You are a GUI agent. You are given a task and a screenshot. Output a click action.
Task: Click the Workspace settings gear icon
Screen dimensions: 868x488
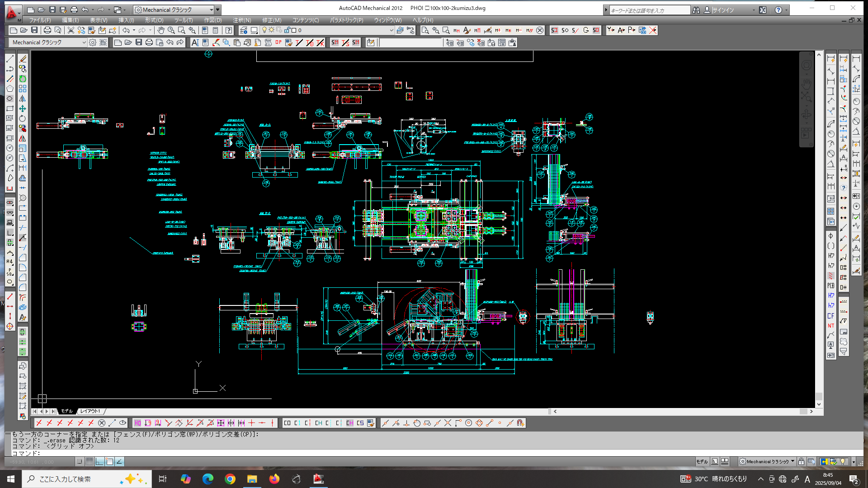tap(93, 42)
